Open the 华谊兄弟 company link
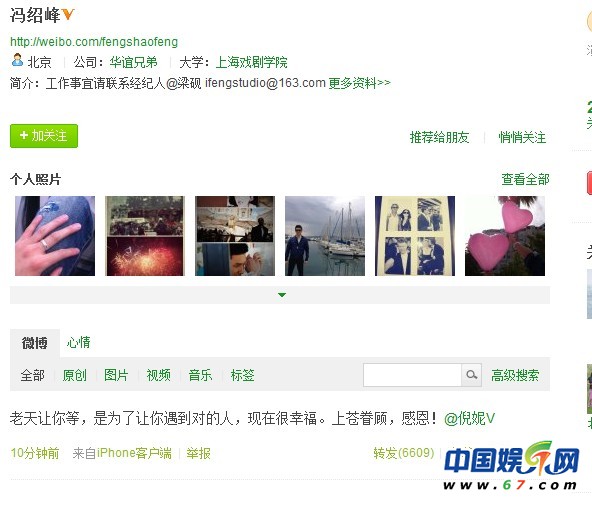This screenshot has width=592, height=507. pyautogui.click(x=133, y=62)
